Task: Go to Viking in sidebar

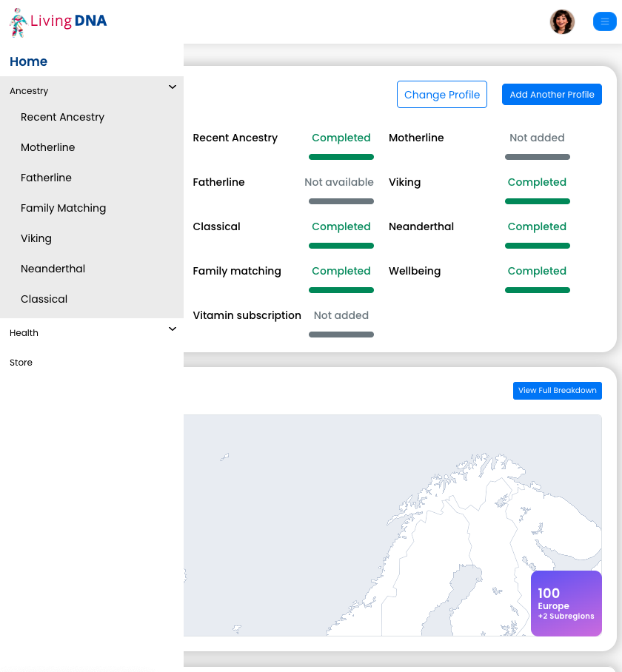Action: (x=36, y=239)
